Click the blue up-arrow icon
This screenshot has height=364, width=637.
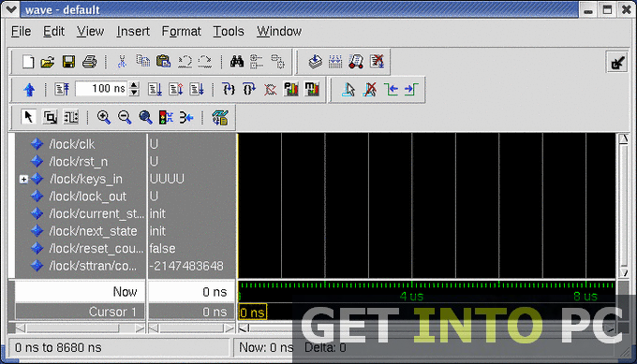(29, 89)
